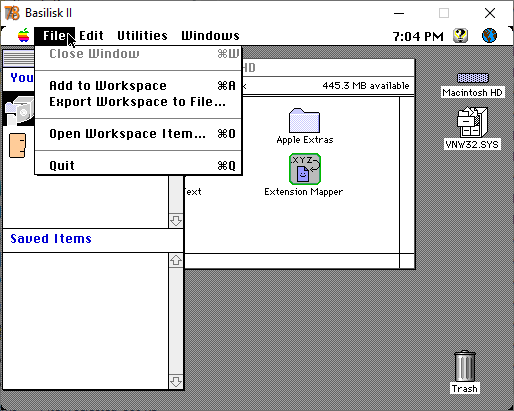Click the 445.3 MB available text
This screenshot has height=411, width=514.
[x=366, y=86]
